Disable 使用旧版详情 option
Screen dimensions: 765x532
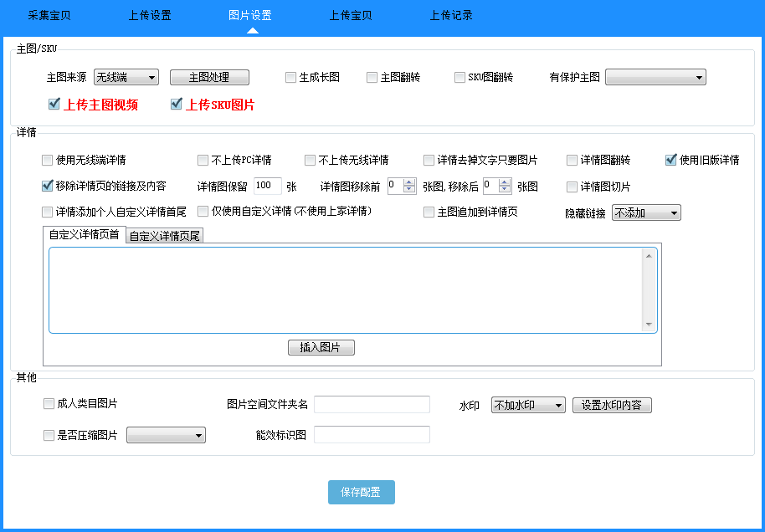(670, 159)
